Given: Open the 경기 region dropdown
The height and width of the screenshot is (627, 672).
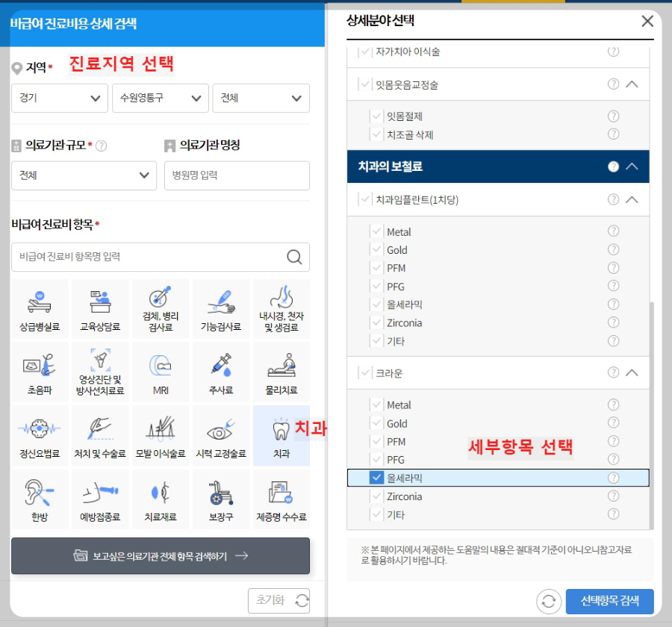Looking at the screenshot, I should click(59, 98).
